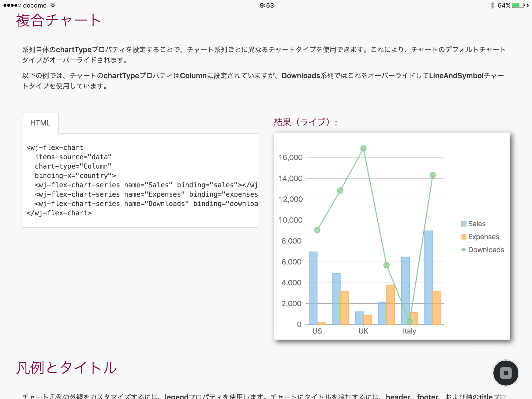Tap the rightmost Downloads line symbol
This screenshot has height=399, width=532.
[432, 175]
